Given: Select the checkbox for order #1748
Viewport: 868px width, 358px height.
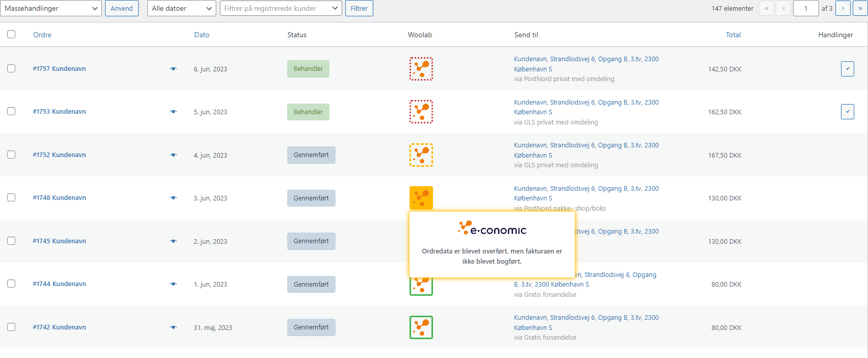Looking at the screenshot, I should point(11,197).
